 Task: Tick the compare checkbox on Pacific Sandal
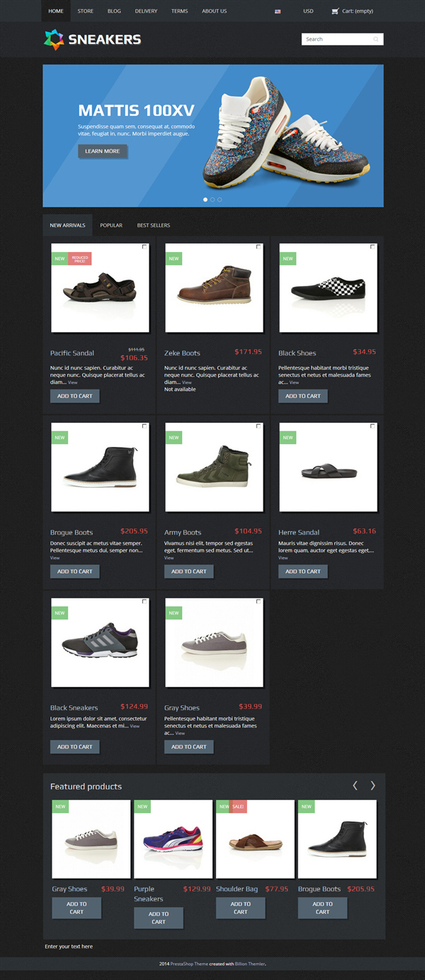point(144,246)
